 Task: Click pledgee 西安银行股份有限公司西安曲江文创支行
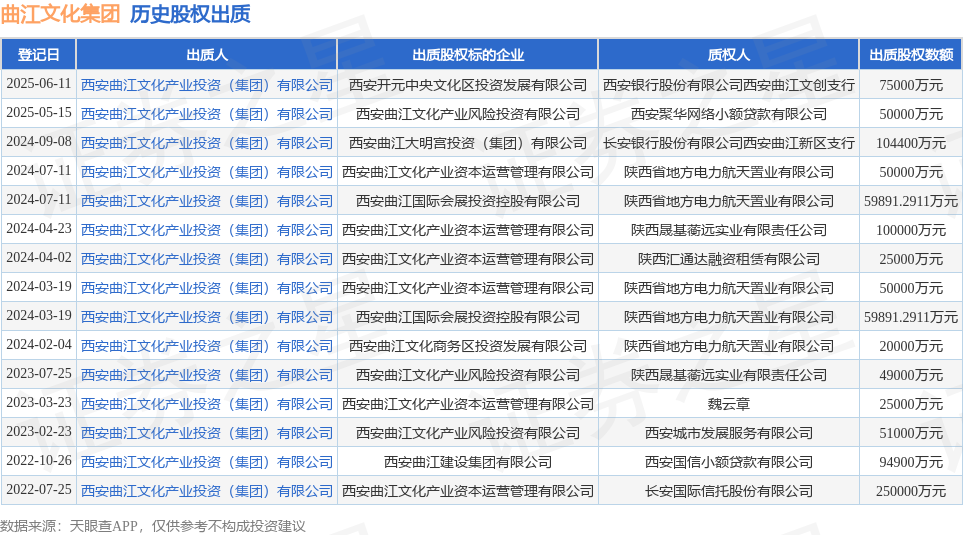click(x=728, y=85)
